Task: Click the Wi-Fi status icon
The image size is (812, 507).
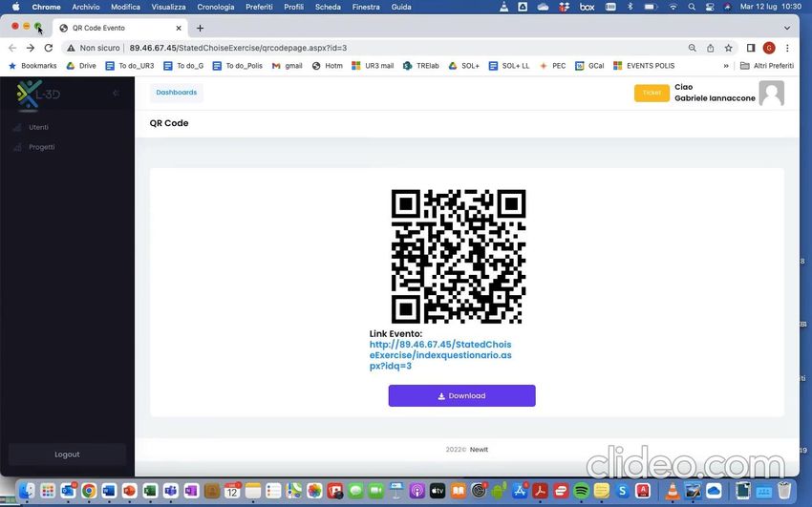Action: click(673, 7)
